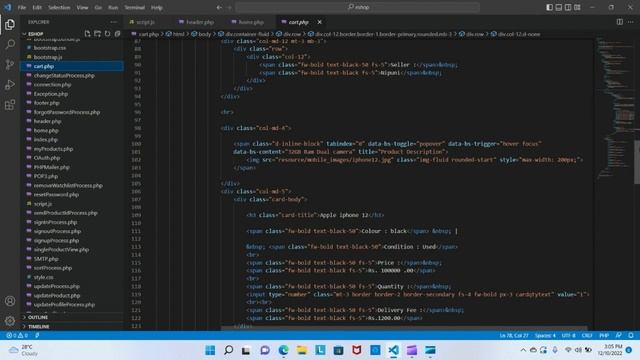This screenshot has height=360, width=640.
Task: Open style.css in explorer
Action: pyautogui.click(x=72, y=277)
